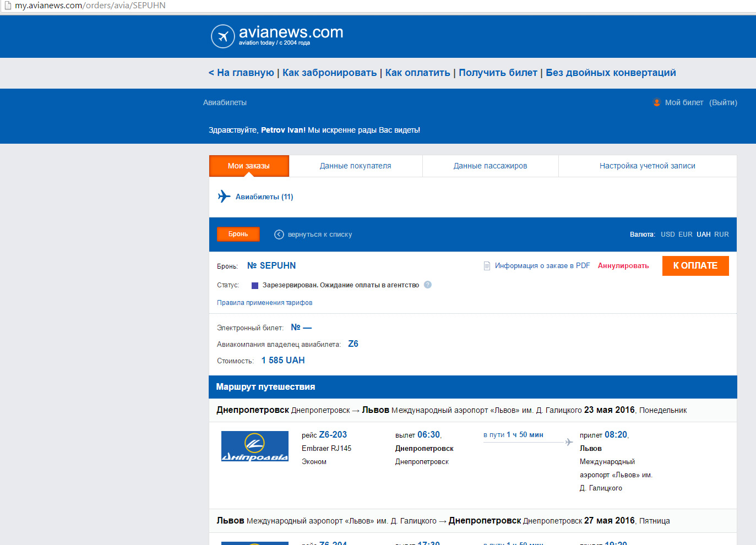
Task: Open Настройка учетной записи tab
Action: click(x=648, y=166)
